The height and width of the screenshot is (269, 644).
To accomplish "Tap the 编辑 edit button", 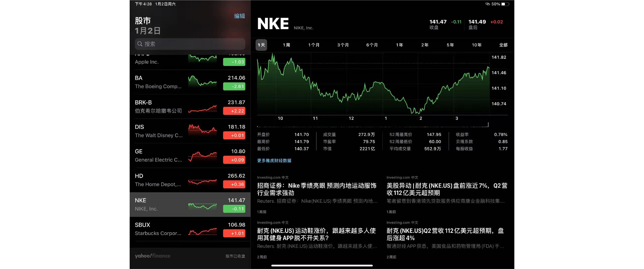I will click(239, 16).
